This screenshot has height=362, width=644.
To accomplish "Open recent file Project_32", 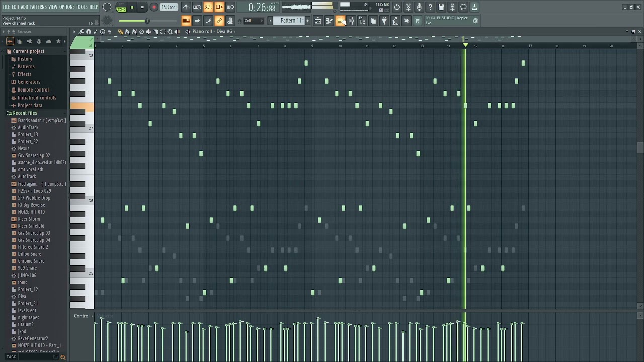I will click(x=28, y=141).
